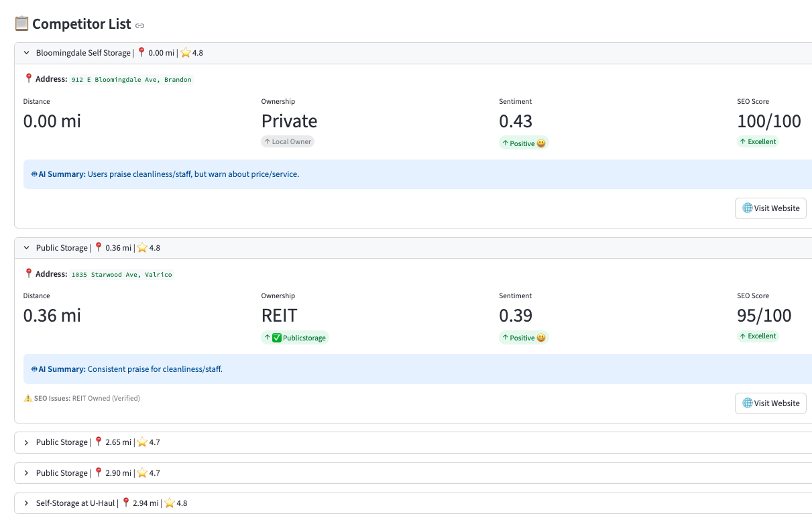Viewport: 812px width, 518px height.
Task: Click the globe icon on Bloomingdale's Visit Website button
Action: pos(746,208)
